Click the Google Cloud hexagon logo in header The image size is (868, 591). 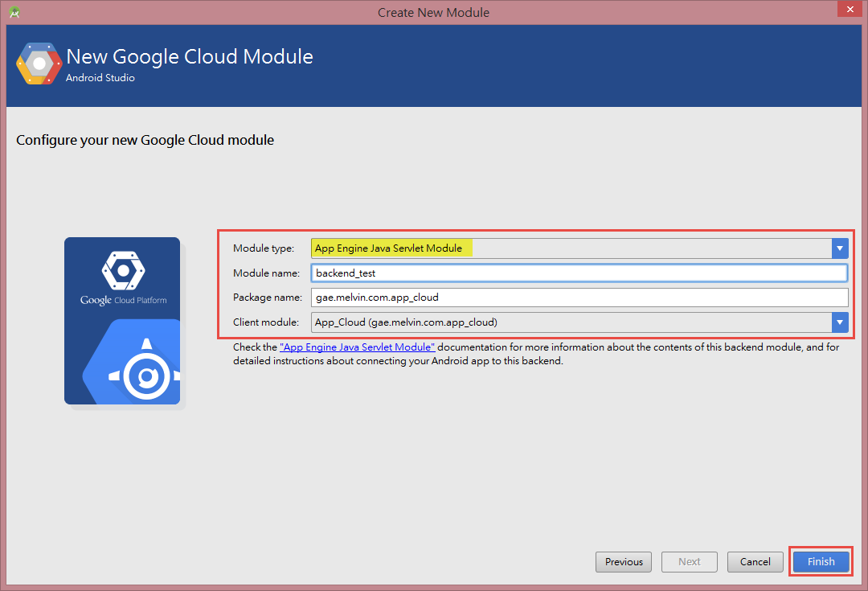pyautogui.click(x=39, y=64)
